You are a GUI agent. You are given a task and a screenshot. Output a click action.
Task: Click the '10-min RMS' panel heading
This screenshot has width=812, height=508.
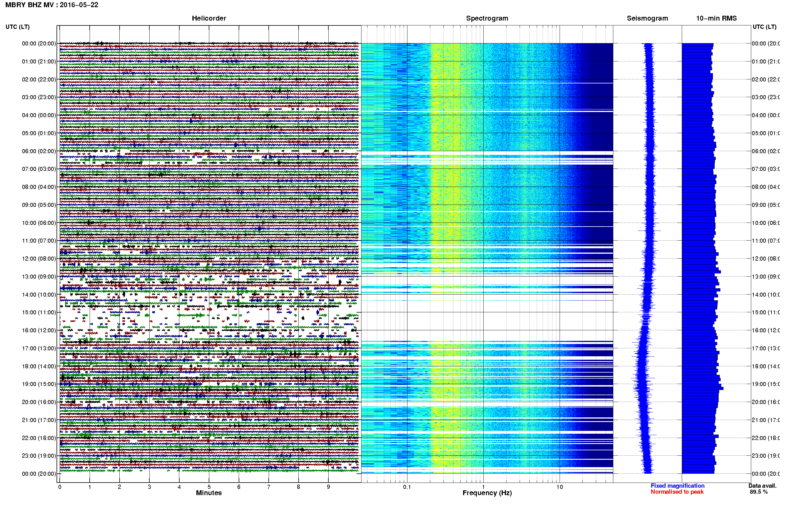(716, 18)
